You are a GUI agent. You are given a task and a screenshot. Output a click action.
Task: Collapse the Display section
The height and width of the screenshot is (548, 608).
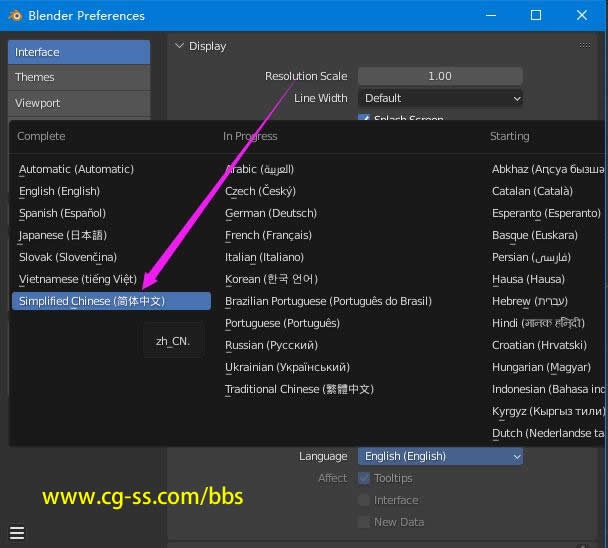pos(180,46)
